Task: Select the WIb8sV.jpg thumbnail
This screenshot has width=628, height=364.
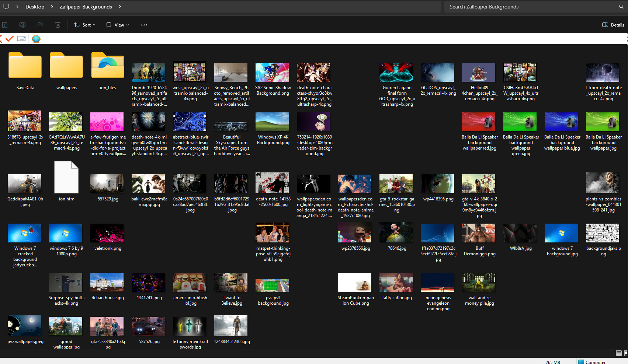Action: [x=520, y=233]
